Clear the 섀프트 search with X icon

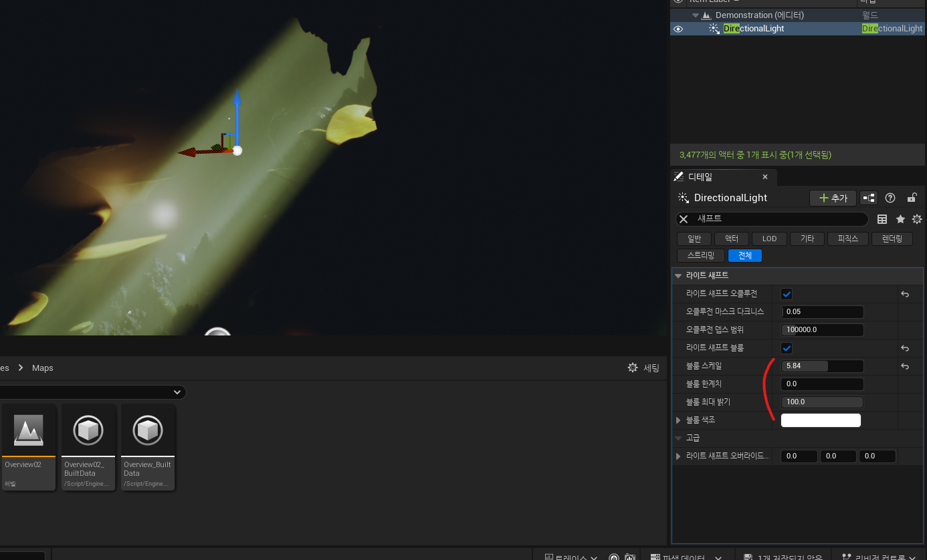683,219
